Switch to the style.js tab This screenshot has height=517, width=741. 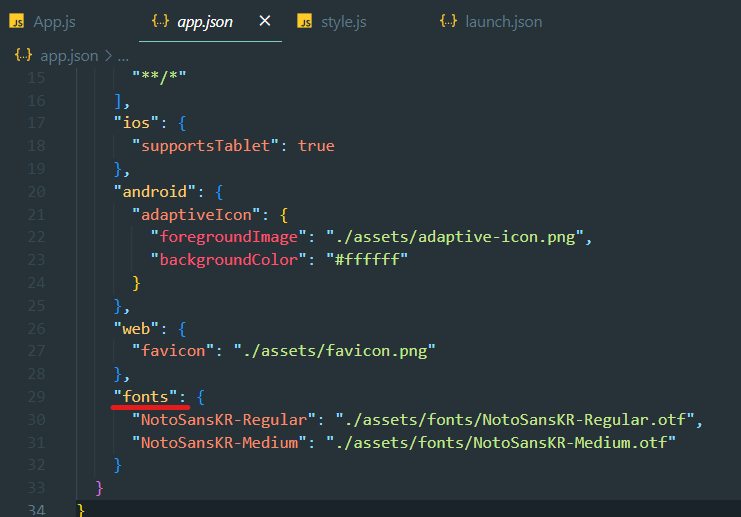[344, 22]
